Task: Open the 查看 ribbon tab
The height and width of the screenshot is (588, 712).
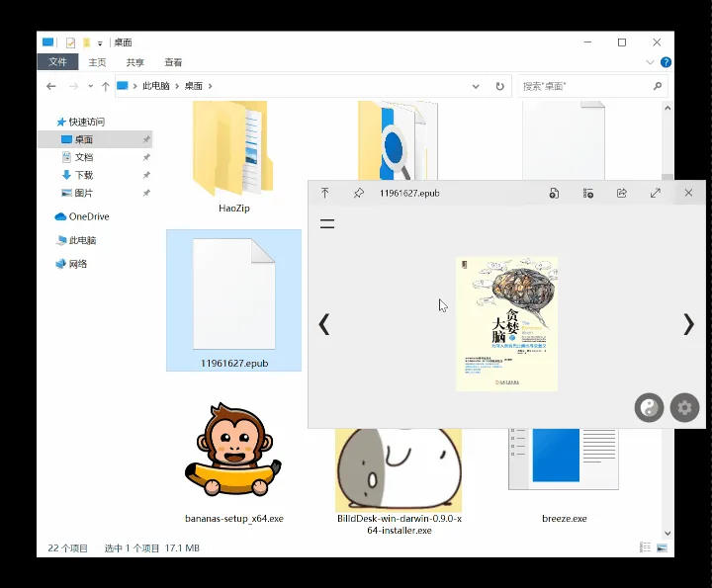Action: pos(173,62)
